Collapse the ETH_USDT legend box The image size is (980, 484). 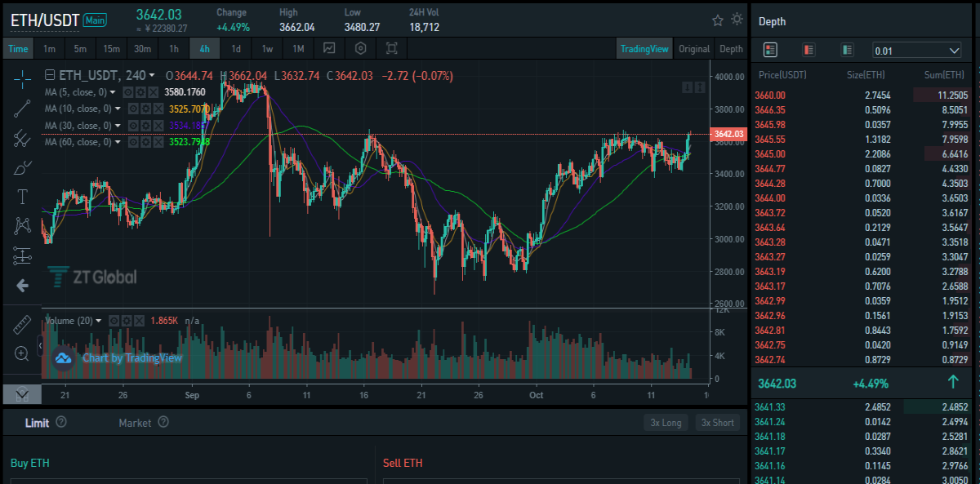point(50,75)
